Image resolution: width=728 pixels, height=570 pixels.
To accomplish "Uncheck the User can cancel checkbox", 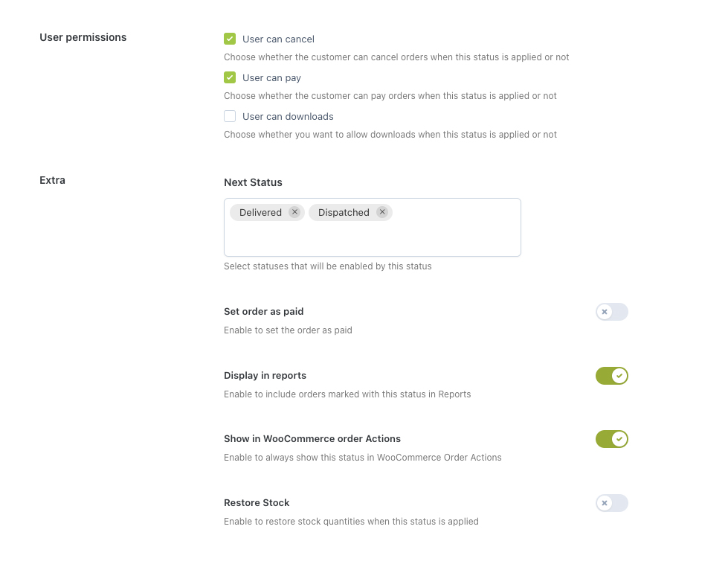I will [x=230, y=39].
